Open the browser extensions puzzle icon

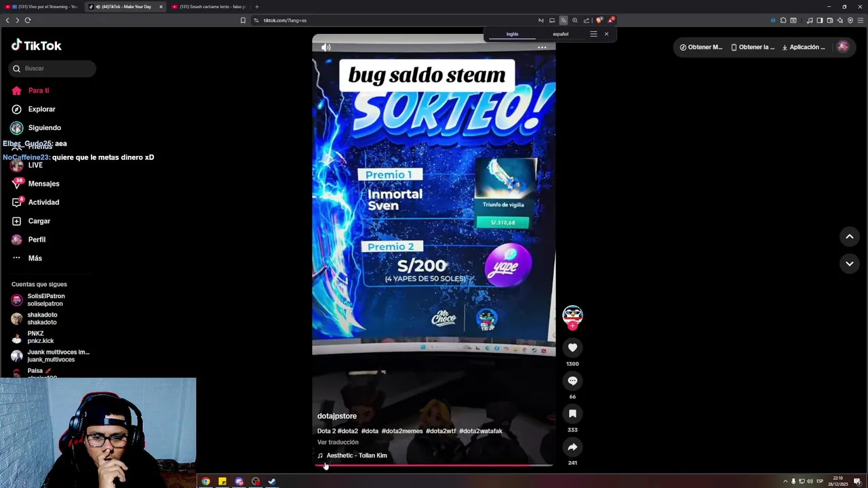[x=783, y=20]
